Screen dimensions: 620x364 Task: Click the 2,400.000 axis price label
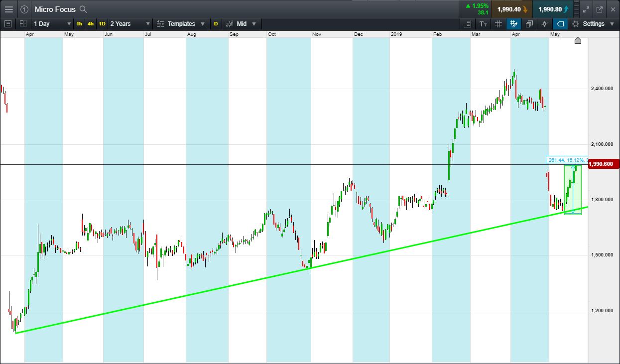click(602, 89)
